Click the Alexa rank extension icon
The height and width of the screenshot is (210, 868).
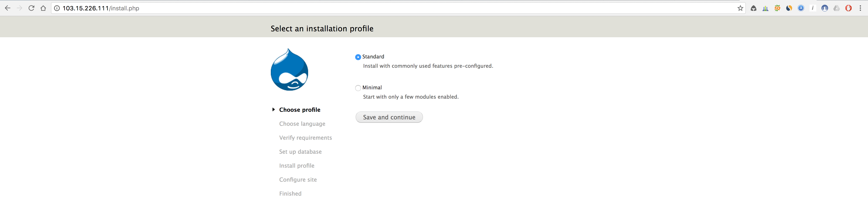pyautogui.click(x=801, y=8)
